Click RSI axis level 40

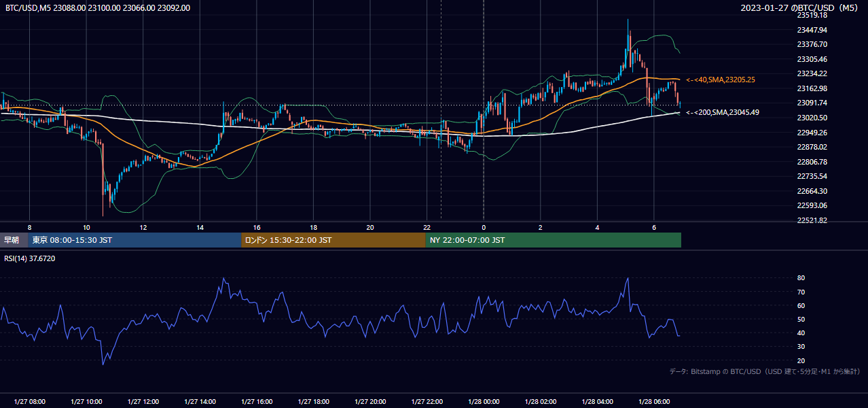click(801, 333)
